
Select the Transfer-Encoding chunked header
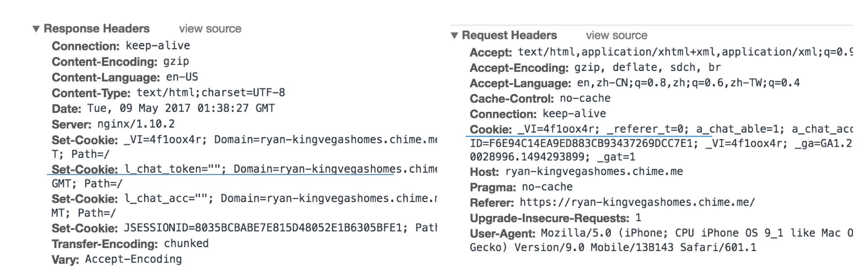[130, 244]
